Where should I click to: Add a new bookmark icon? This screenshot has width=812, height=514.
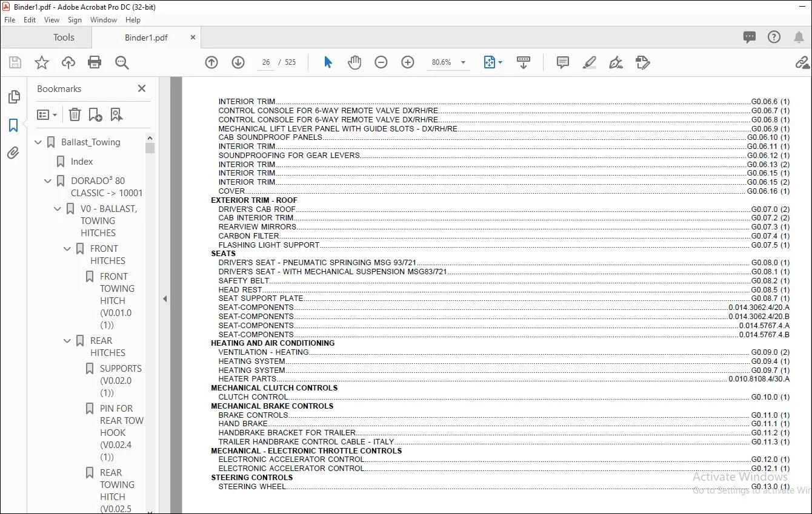click(95, 114)
